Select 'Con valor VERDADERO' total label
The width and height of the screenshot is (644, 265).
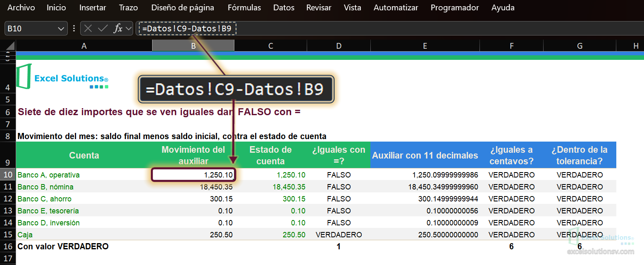84,246
